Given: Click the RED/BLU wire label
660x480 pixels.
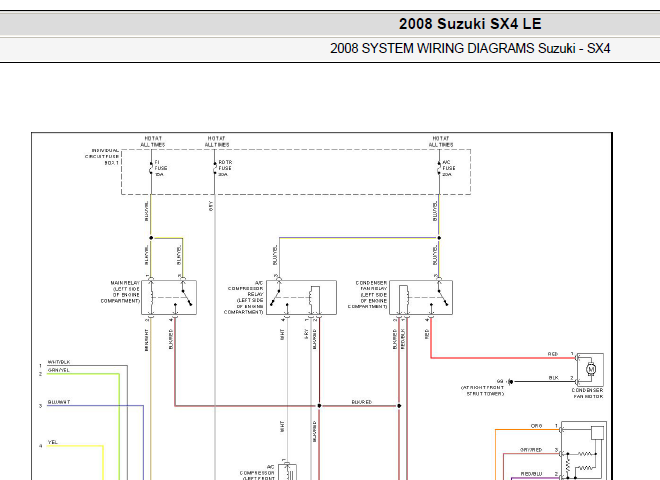Looking at the screenshot, I should click(x=532, y=474).
